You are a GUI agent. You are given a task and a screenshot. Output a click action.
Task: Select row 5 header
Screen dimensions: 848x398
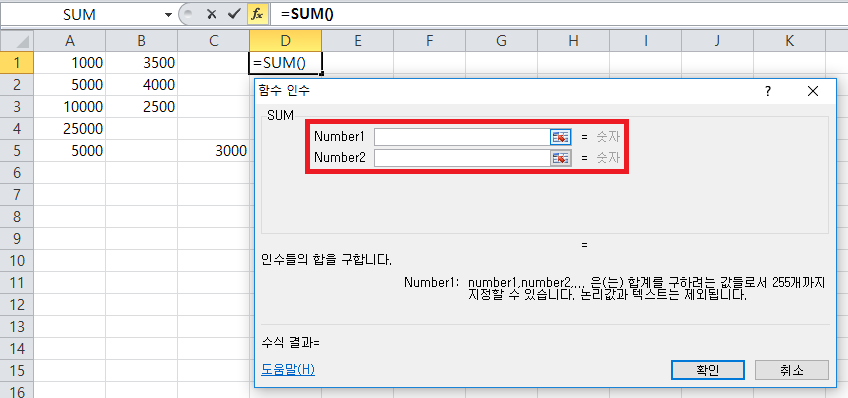(x=17, y=151)
